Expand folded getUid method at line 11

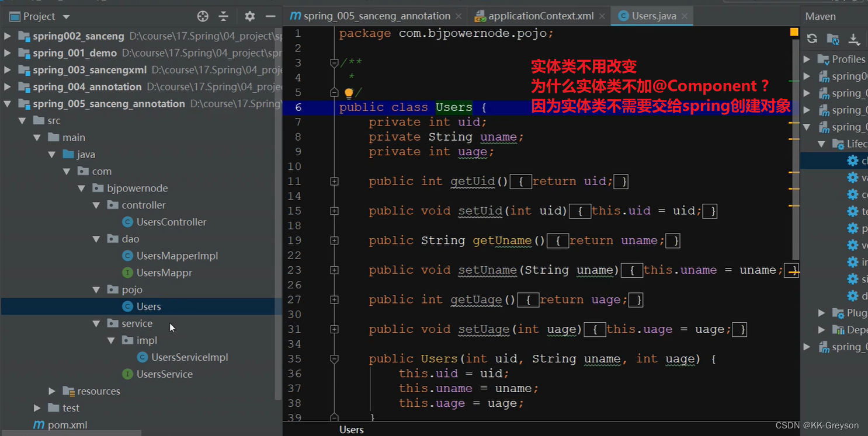tap(334, 182)
